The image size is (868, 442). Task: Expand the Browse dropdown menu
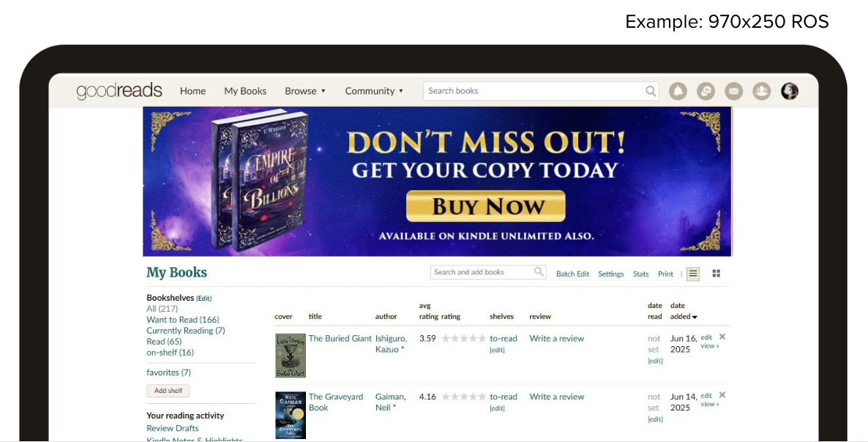(x=305, y=91)
